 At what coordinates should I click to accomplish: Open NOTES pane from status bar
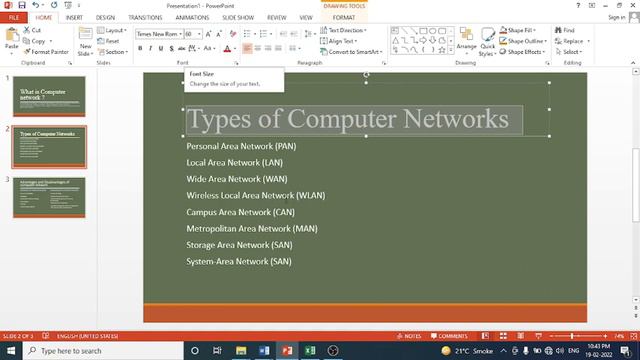[409, 336]
